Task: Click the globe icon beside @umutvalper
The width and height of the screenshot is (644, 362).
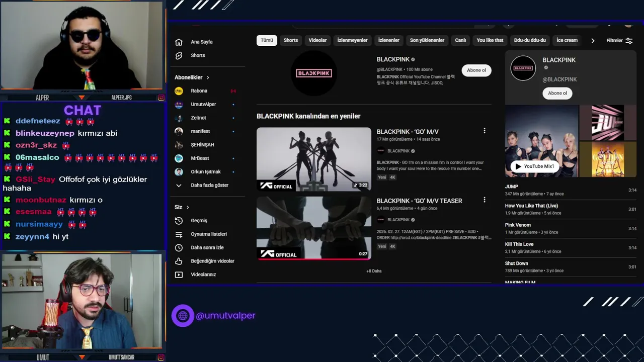Action: (x=183, y=316)
